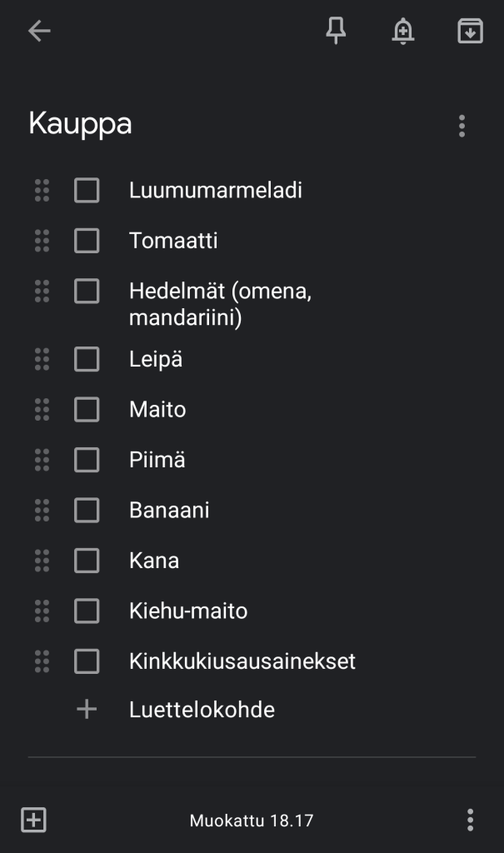Open the add-content plus box icon
504x853 pixels.
point(33,820)
